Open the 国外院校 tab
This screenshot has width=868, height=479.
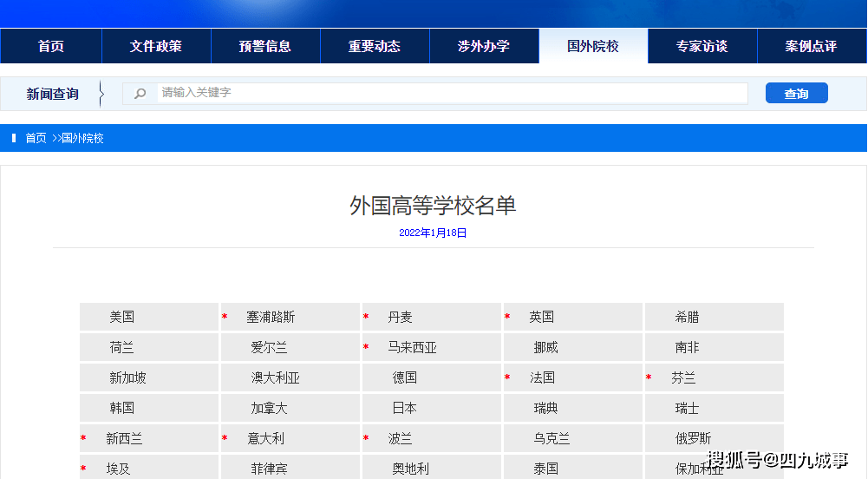click(x=593, y=46)
